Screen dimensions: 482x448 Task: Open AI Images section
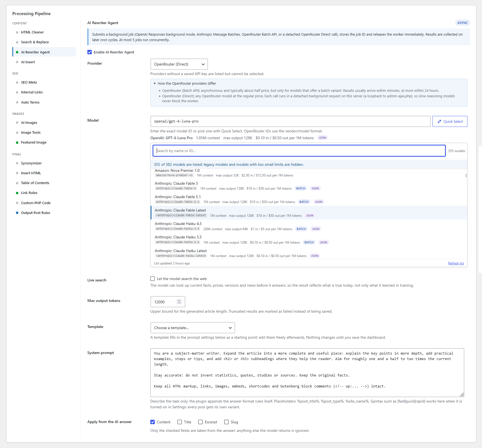(44, 122)
